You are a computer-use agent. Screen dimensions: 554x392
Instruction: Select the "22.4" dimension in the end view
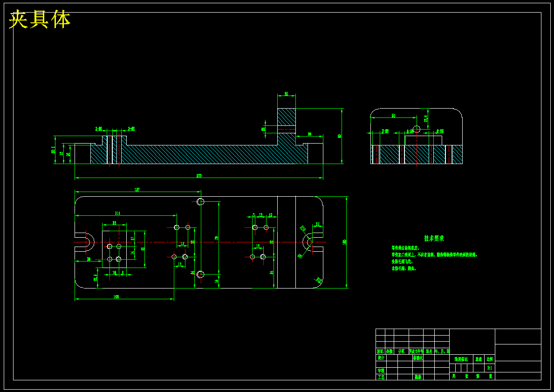pos(426,119)
